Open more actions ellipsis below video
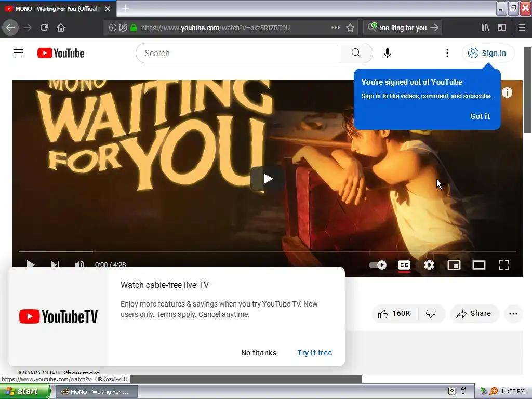This screenshot has width=532, height=399. (x=513, y=313)
